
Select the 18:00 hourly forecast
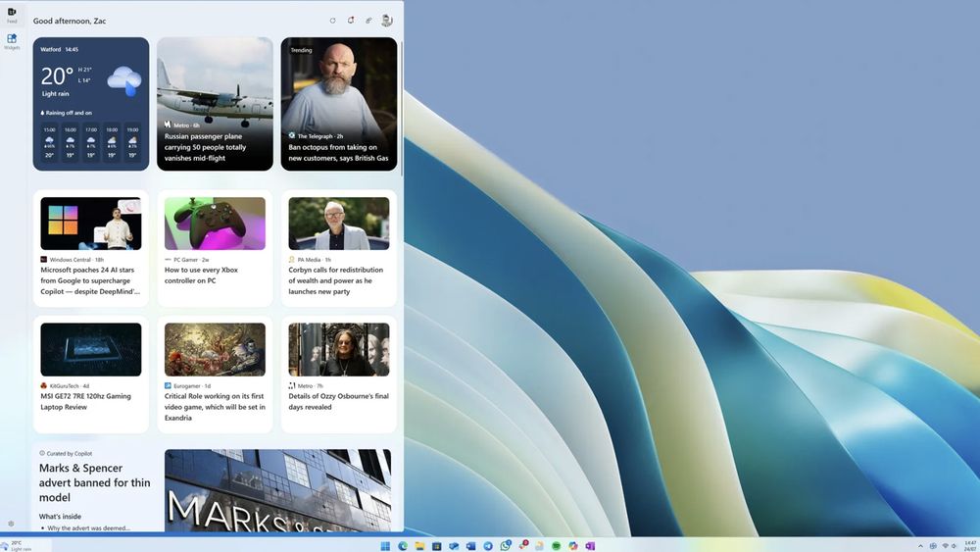[112, 142]
